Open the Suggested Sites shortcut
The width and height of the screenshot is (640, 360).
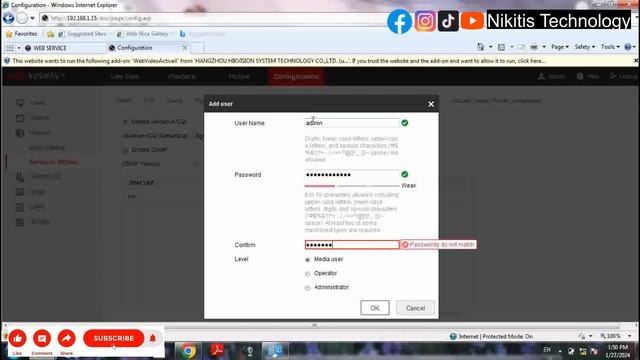(x=82, y=34)
